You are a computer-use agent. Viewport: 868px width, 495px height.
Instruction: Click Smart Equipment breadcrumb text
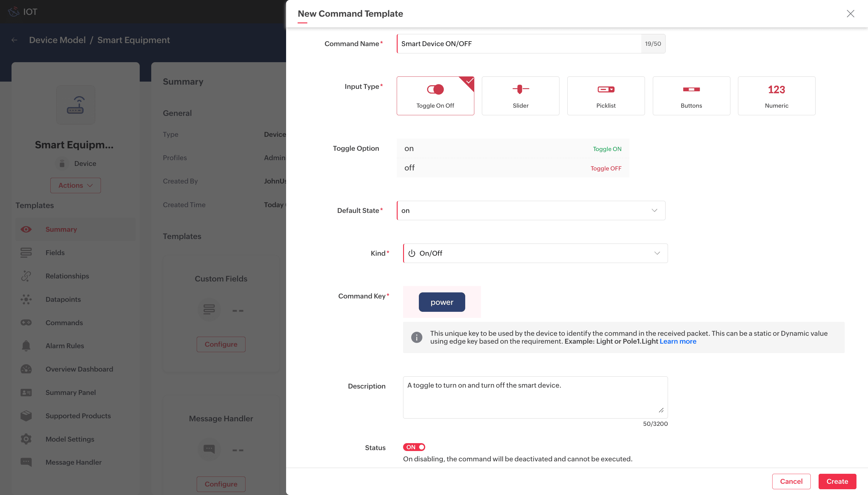point(133,40)
